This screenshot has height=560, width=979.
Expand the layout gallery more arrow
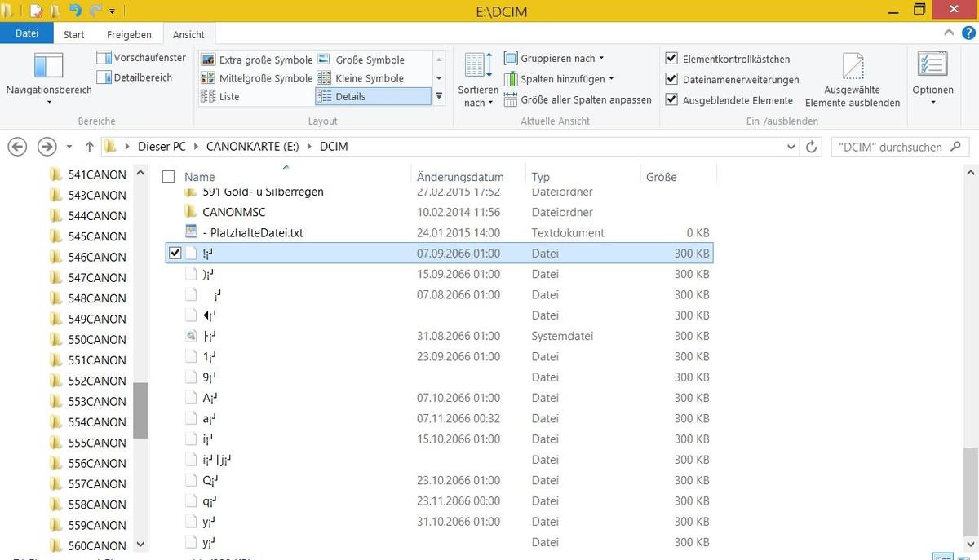point(439,96)
